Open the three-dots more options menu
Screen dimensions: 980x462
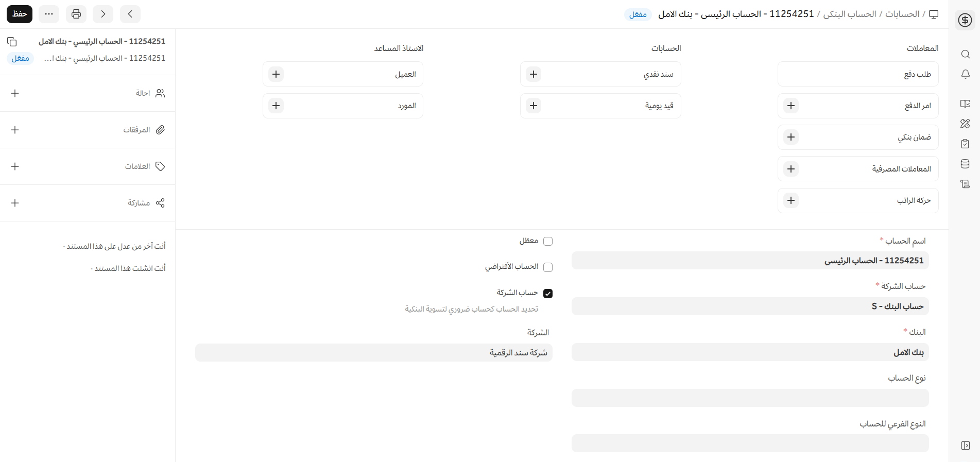pyautogui.click(x=49, y=14)
